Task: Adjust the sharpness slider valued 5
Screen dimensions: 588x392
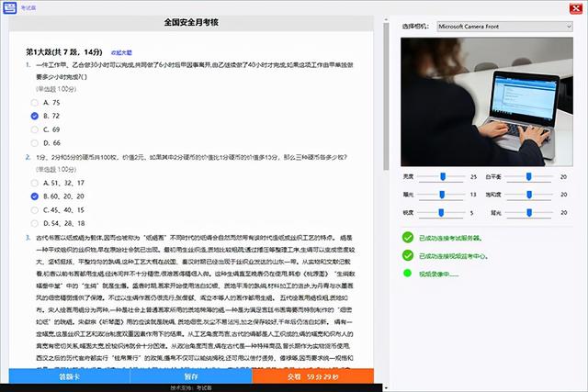Action: point(441,212)
